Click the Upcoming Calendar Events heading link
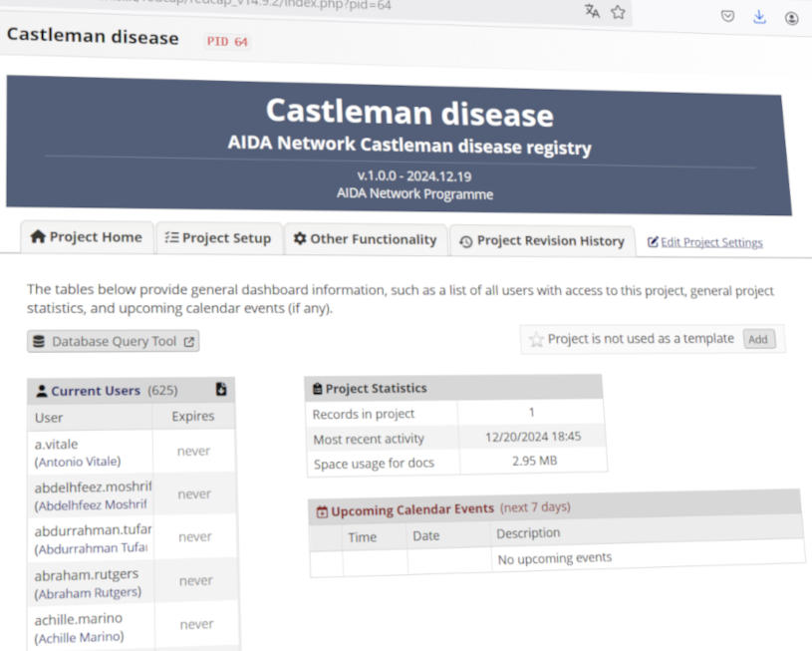This screenshot has height=651, width=812. click(x=412, y=509)
